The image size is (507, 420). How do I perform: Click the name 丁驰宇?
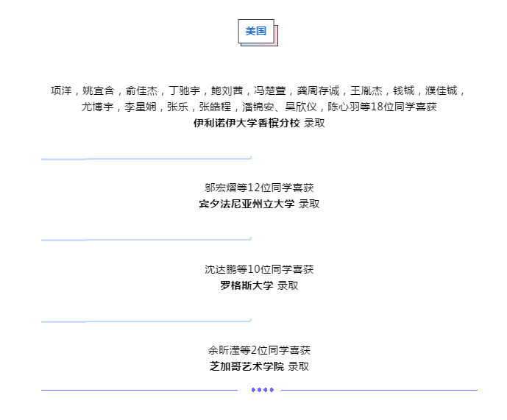point(184,91)
